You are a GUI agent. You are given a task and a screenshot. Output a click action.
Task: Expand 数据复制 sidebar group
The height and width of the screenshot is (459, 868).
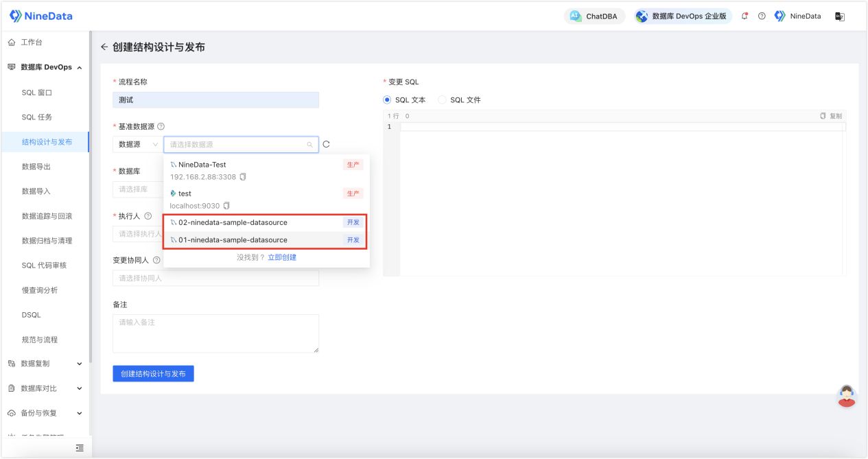point(45,364)
